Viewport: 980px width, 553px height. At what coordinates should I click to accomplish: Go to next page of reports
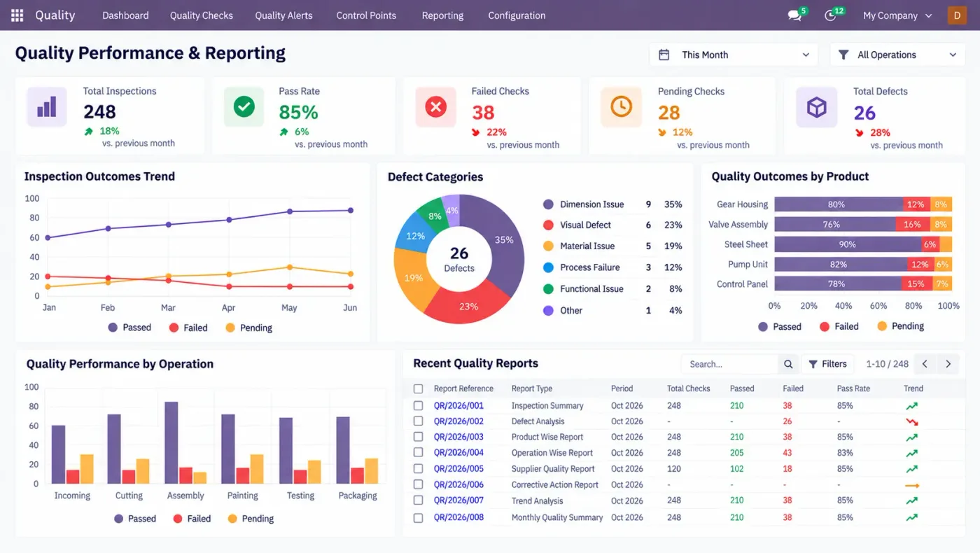[948, 364]
